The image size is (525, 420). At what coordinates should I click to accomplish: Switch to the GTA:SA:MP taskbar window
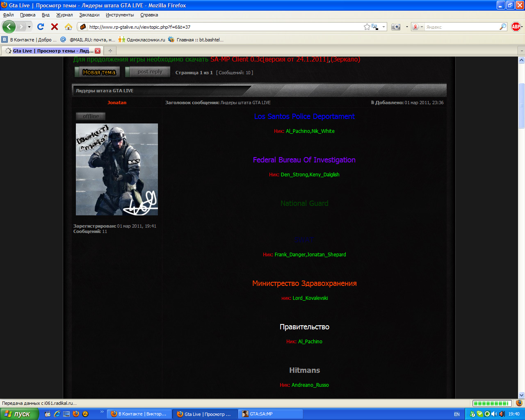coord(271,414)
